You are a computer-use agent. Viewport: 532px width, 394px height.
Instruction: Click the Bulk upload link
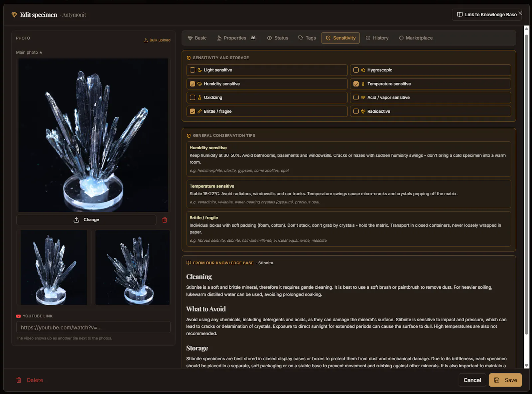[157, 40]
